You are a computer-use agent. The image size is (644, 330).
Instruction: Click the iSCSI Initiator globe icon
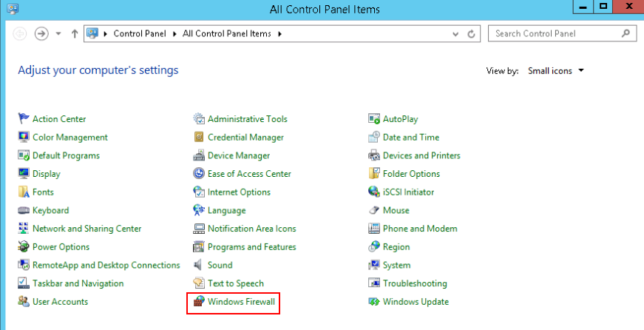[374, 192]
